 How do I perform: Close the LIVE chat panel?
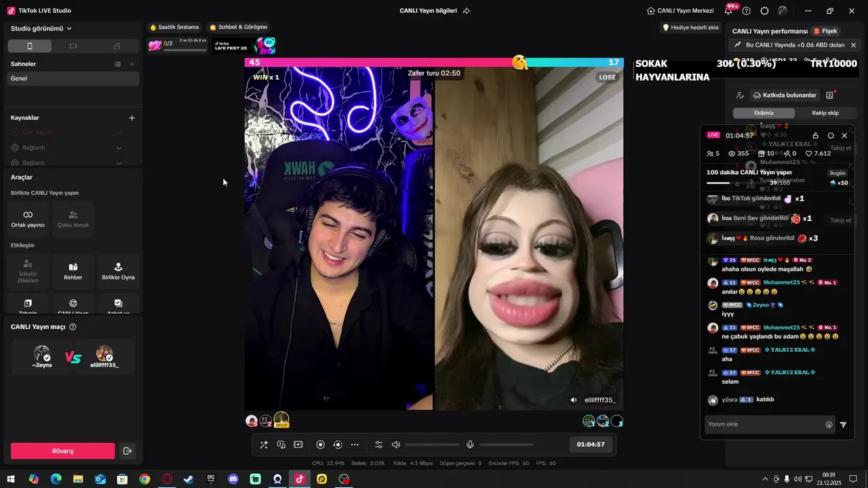844,136
